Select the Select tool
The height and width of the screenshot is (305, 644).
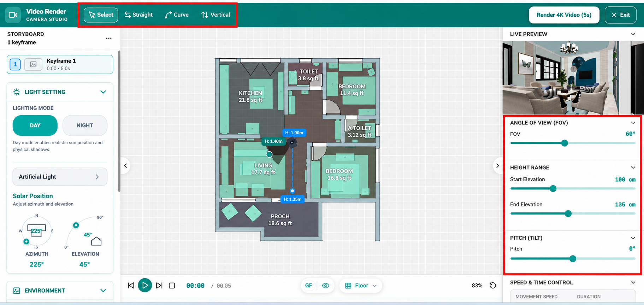pyautogui.click(x=101, y=15)
